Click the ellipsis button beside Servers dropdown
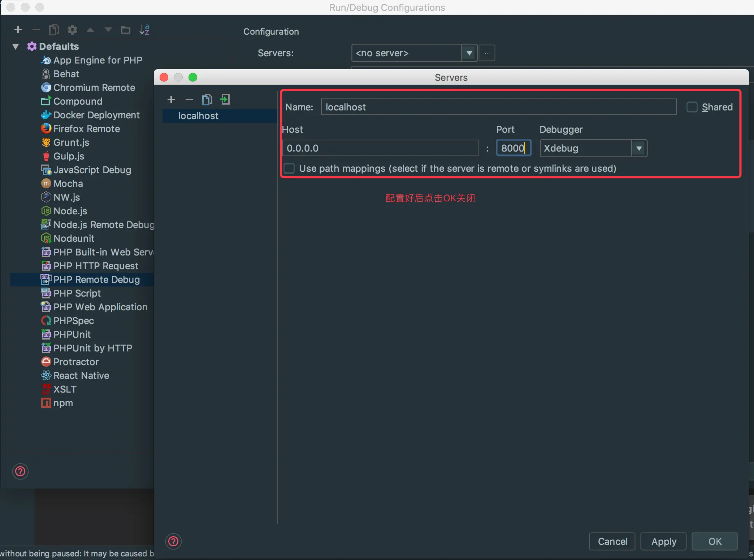 tap(487, 53)
